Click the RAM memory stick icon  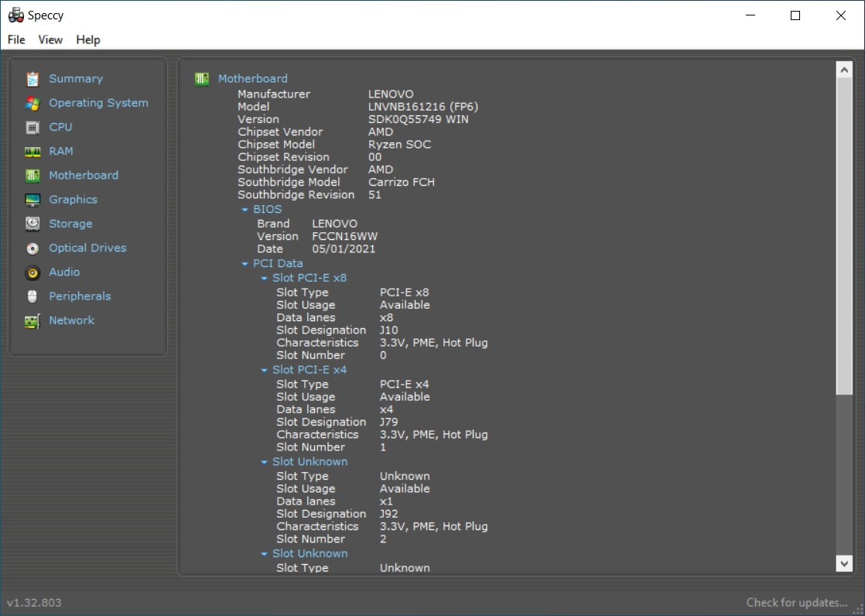coord(32,152)
